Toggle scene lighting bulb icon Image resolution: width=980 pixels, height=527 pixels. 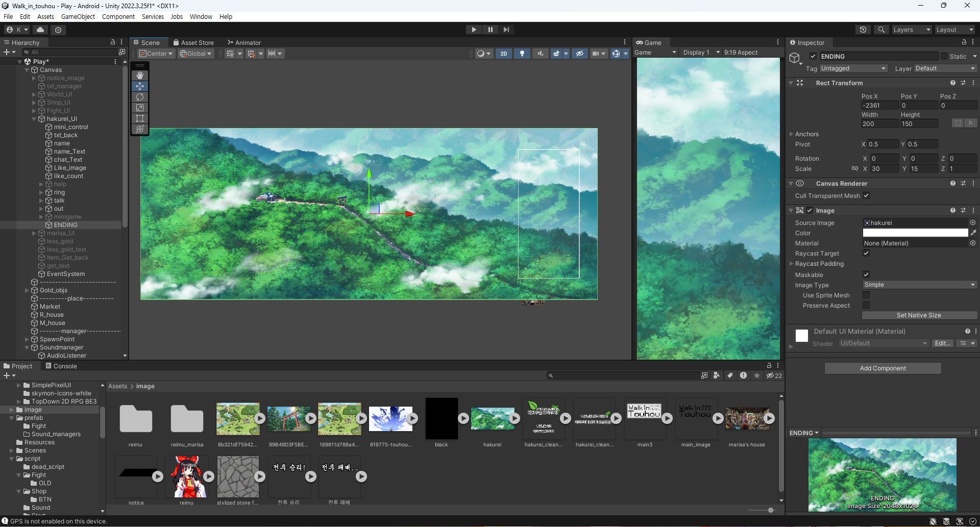point(522,54)
